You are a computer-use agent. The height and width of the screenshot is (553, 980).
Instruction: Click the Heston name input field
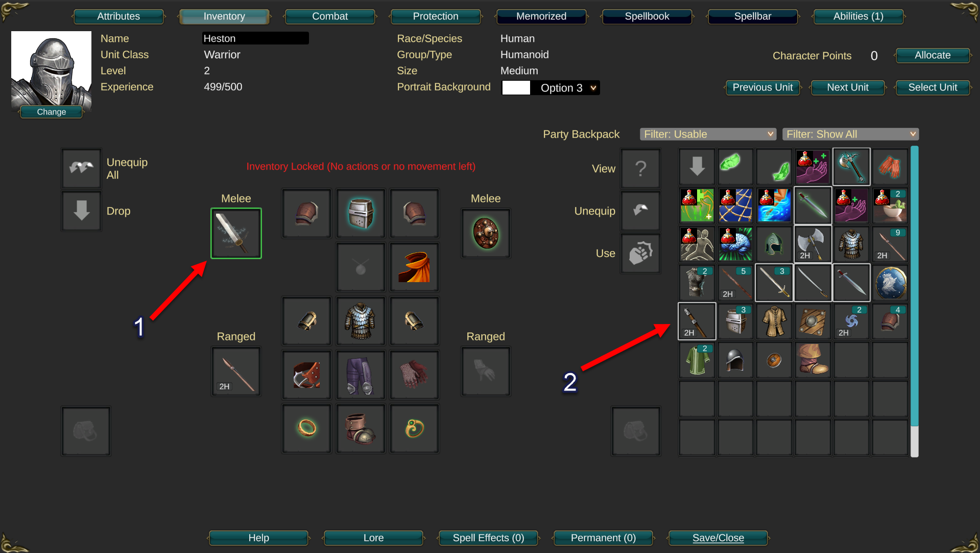[x=255, y=38]
